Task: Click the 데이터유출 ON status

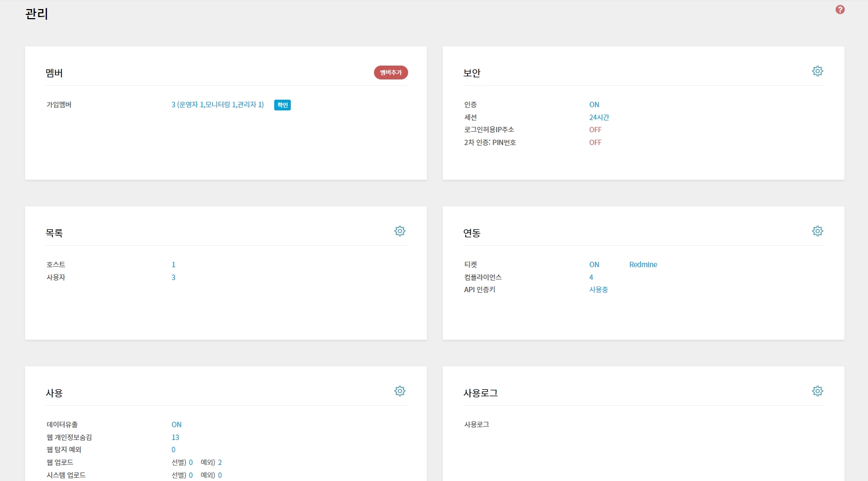Action: click(176, 424)
